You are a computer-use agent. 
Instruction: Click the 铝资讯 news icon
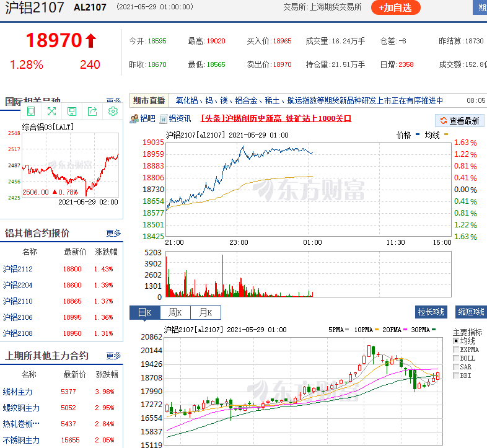pyautogui.click(x=164, y=119)
